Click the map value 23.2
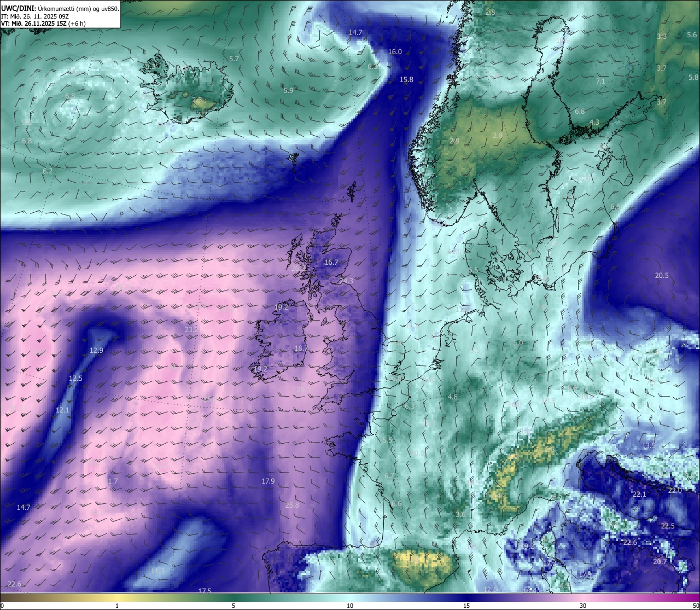Screen dimensions: 700x610 (x=191, y=329)
